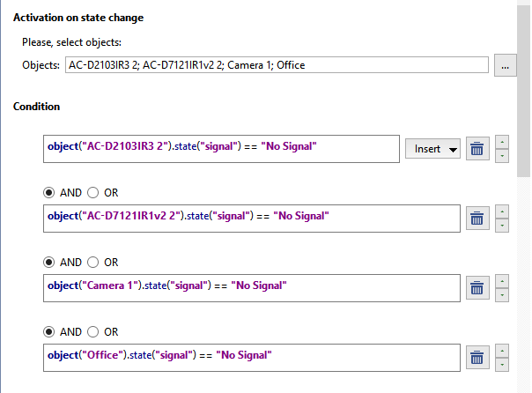
Task: Click the browse objects ellipsis button
Action: (x=505, y=65)
